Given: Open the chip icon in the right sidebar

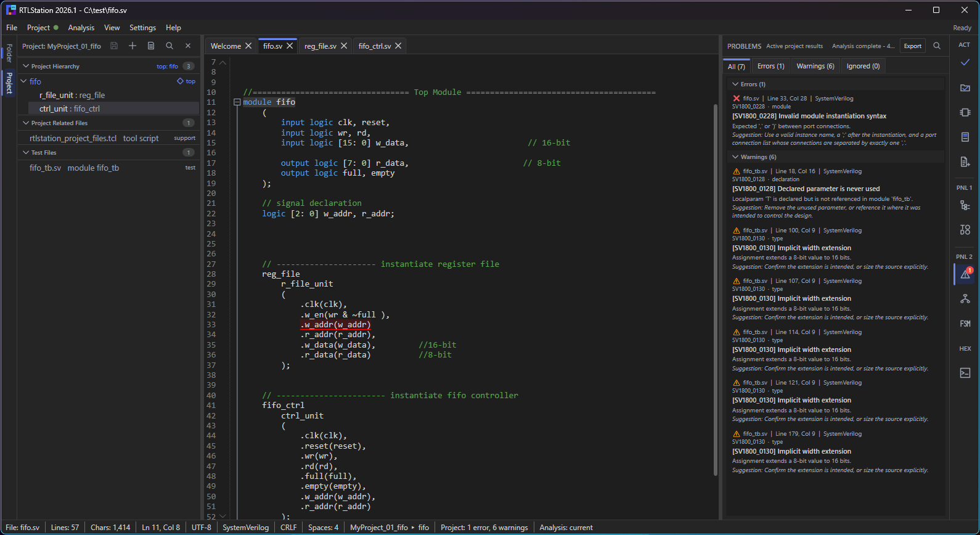Looking at the screenshot, I should tap(965, 112).
